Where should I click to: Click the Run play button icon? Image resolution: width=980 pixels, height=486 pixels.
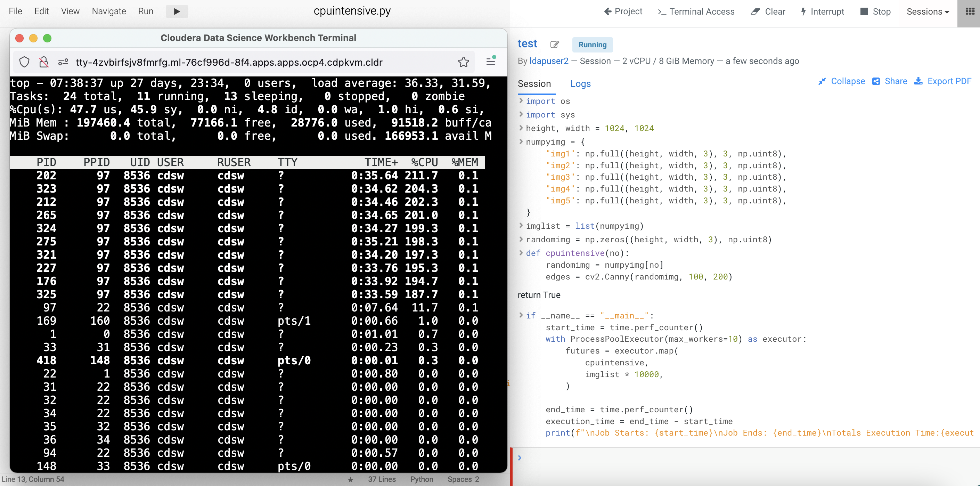[x=177, y=11]
